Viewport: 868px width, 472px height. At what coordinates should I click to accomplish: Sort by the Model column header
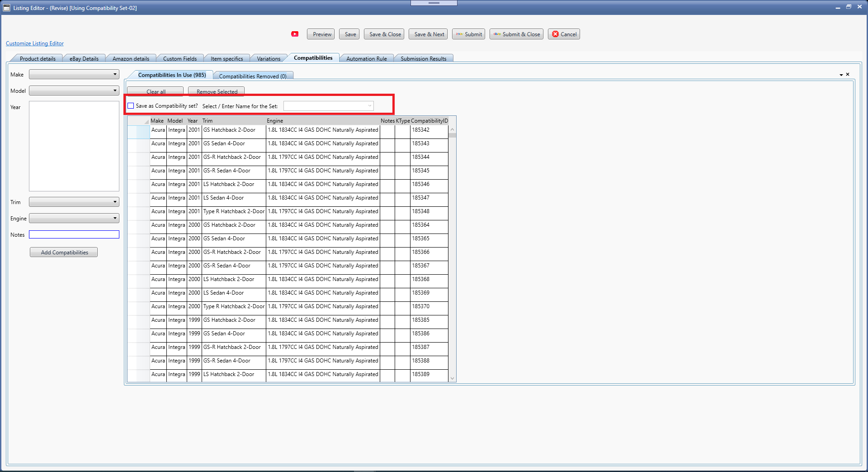click(176, 121)
